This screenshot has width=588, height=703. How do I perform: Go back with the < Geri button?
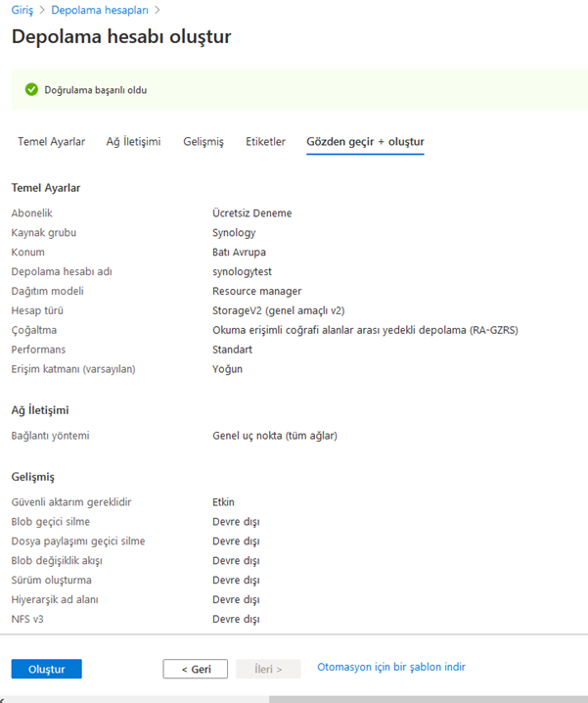point(196,669)
